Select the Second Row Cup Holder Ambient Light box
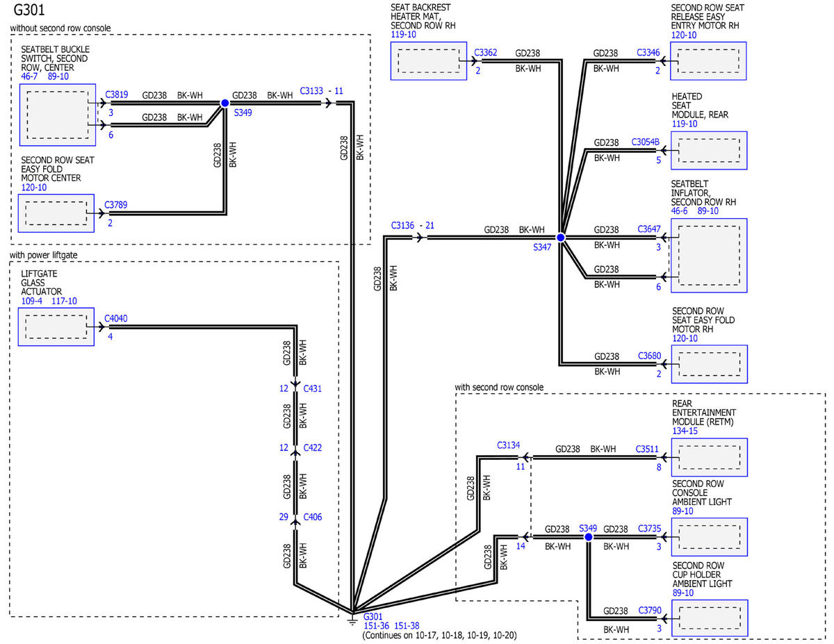Image resolution: width=834 pixels, height=644 pixels. click(709, 618)
